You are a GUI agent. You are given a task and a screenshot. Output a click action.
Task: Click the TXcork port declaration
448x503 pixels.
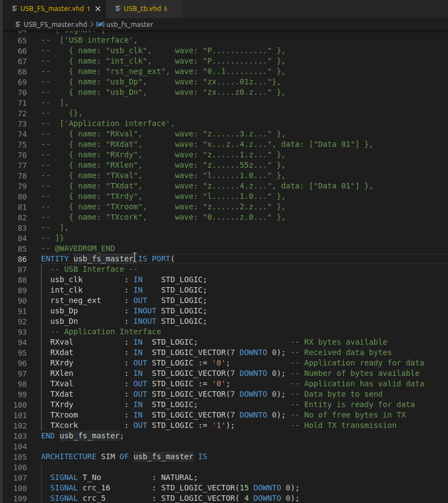pyautogui.click(x=64, y=425)
